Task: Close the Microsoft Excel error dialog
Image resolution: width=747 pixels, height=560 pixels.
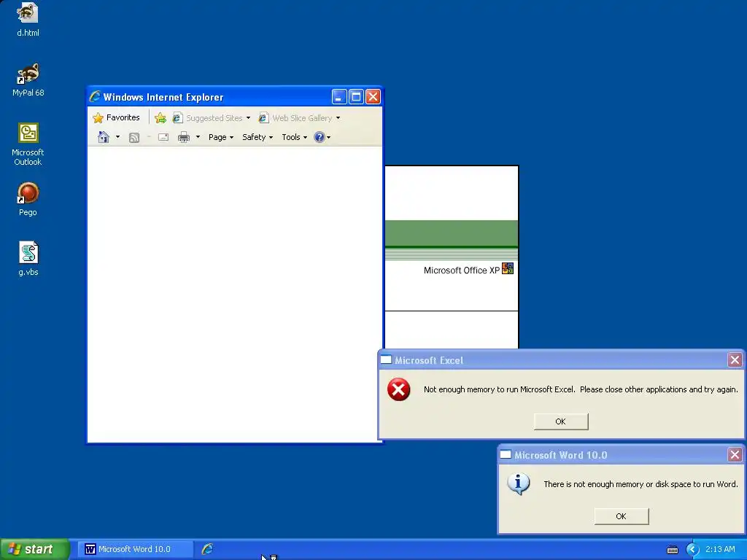Action: (x=735, y=360)
